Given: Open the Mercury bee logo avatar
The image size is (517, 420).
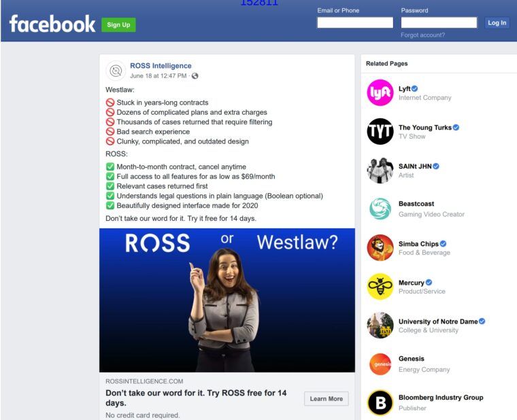Looking at the screenshot, I should (x=380, y=287).
